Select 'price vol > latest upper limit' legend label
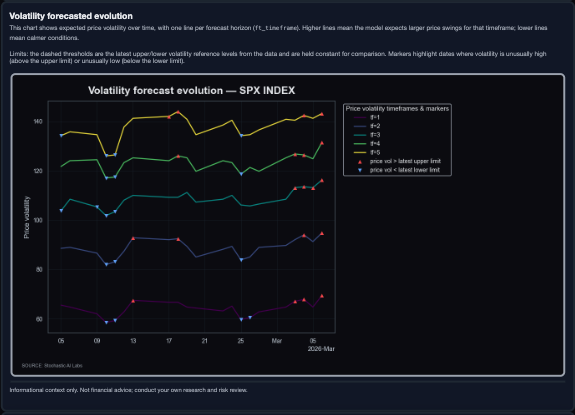 click(405, 161)
